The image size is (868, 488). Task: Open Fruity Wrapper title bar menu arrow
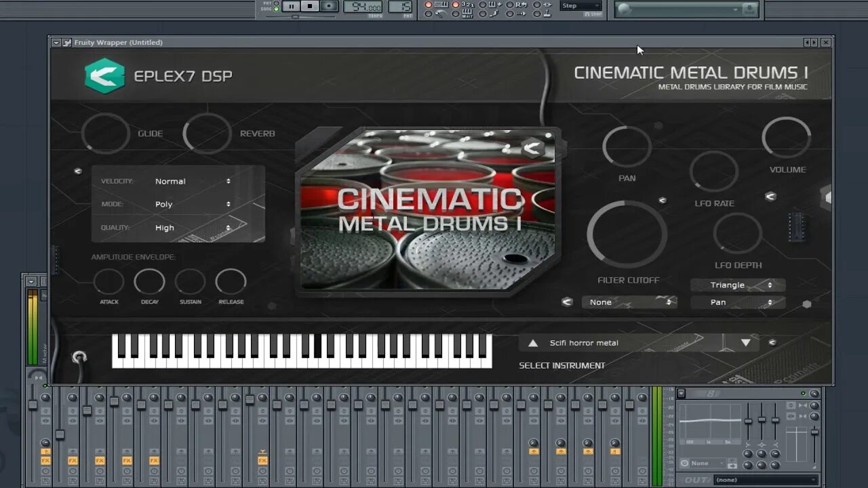(56, 42)
